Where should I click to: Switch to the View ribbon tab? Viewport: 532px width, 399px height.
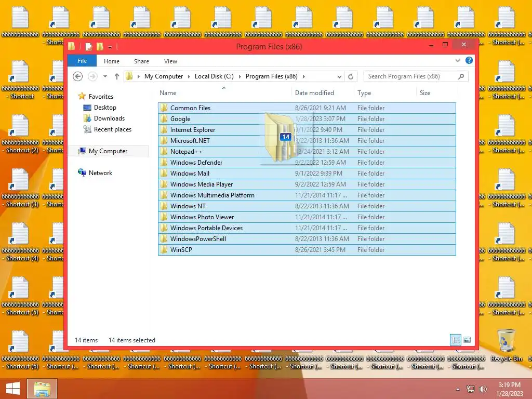[170, 61]
